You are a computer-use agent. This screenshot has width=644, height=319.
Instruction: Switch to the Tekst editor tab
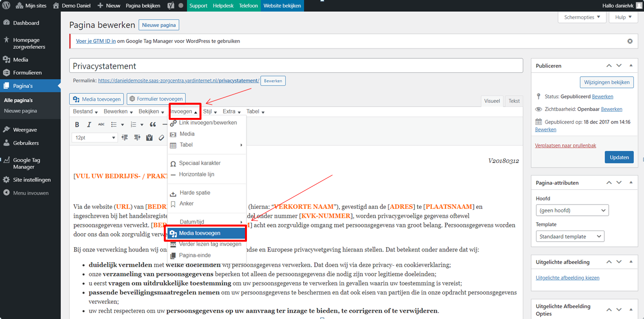tap(514, 101)
